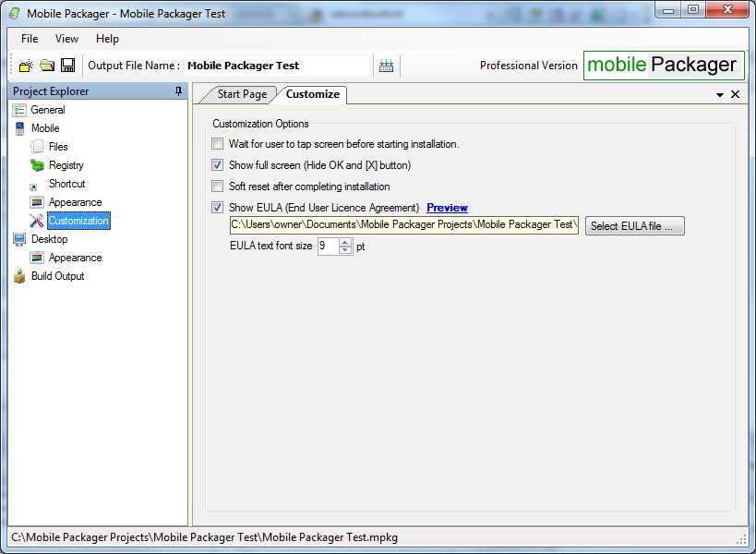Click the Mobile phone icon in tree
This screenshot has width=756, height=554.
point(19,128)
